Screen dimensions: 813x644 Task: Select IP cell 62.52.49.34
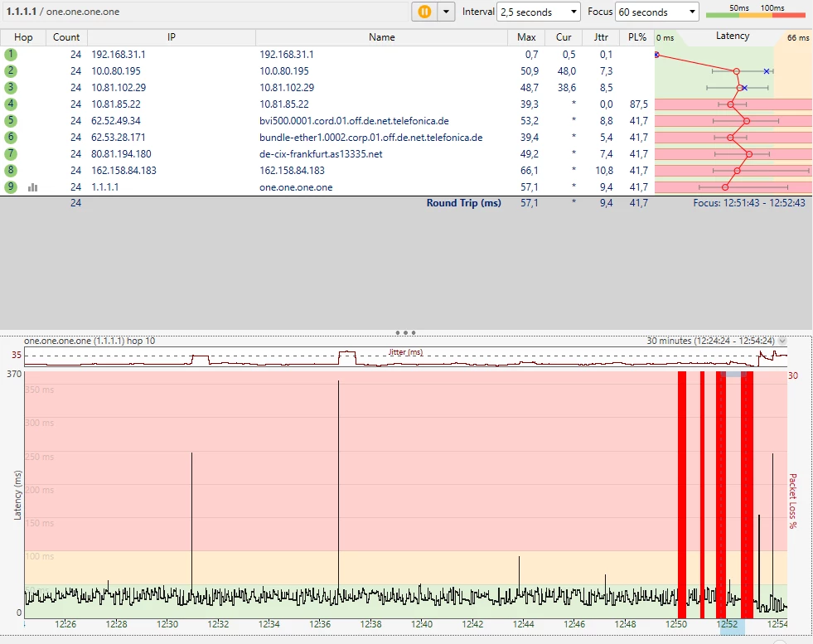click(x=116, y=121)
